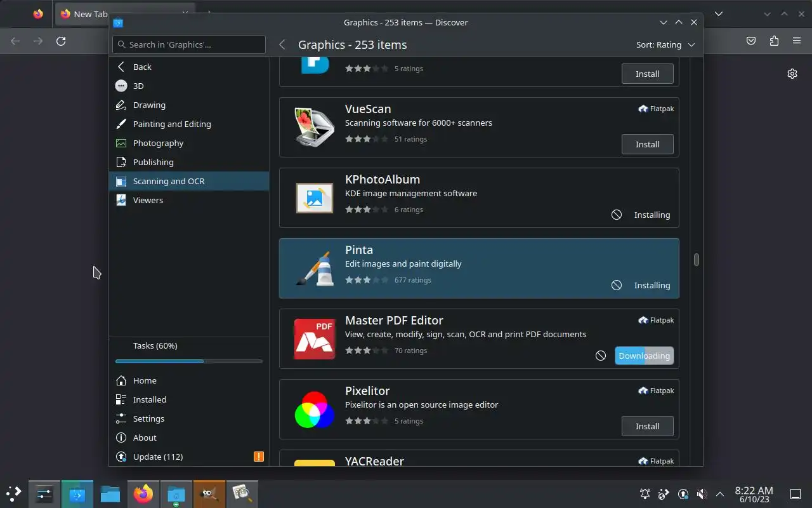Open KPhotoAlbum app icon

tap(315, 197)
